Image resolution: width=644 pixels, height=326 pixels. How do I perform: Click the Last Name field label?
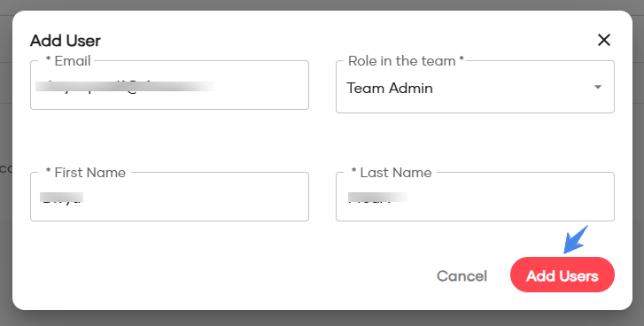click(392, 173)
